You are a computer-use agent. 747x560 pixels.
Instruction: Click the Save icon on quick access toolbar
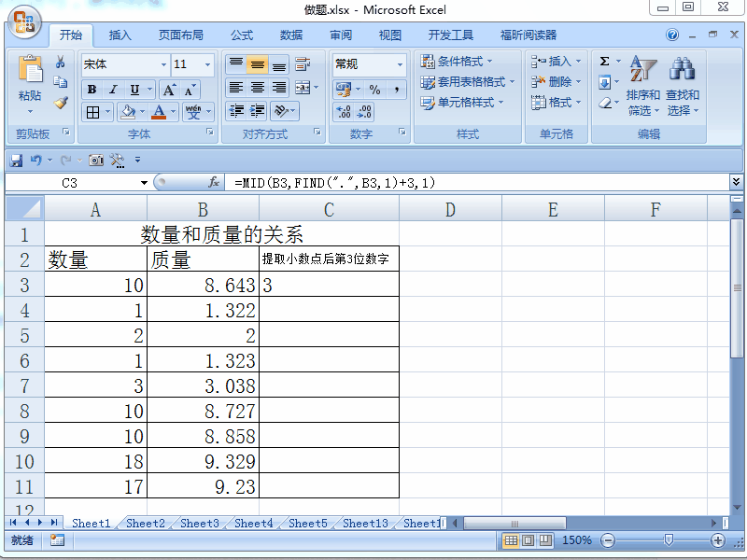14,160
